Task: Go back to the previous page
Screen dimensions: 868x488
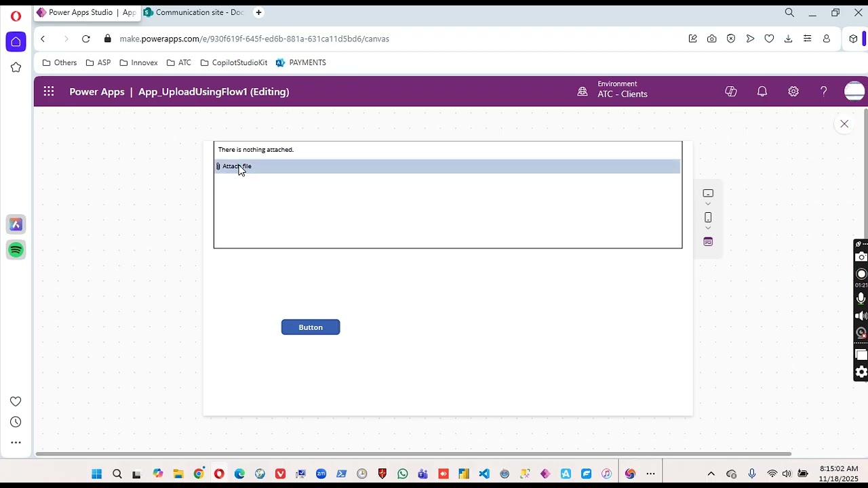Action: pyautogui.click(x=43, y=39)
